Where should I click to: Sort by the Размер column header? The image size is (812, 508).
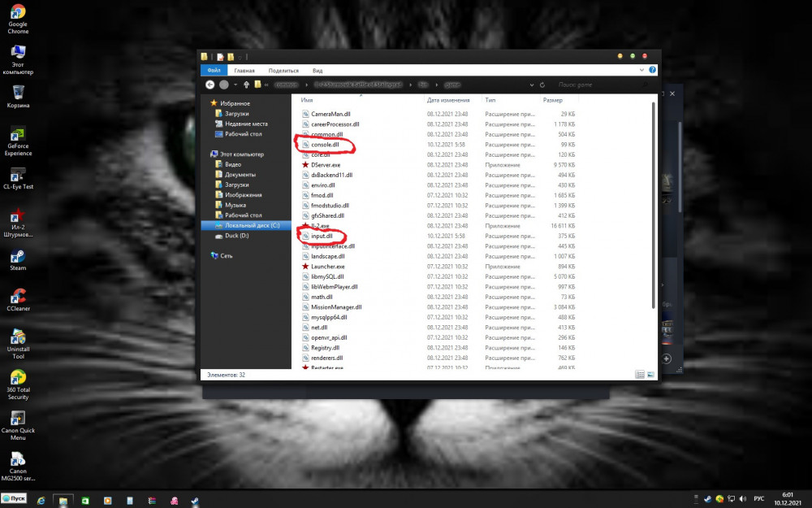[x=552, y=100]
